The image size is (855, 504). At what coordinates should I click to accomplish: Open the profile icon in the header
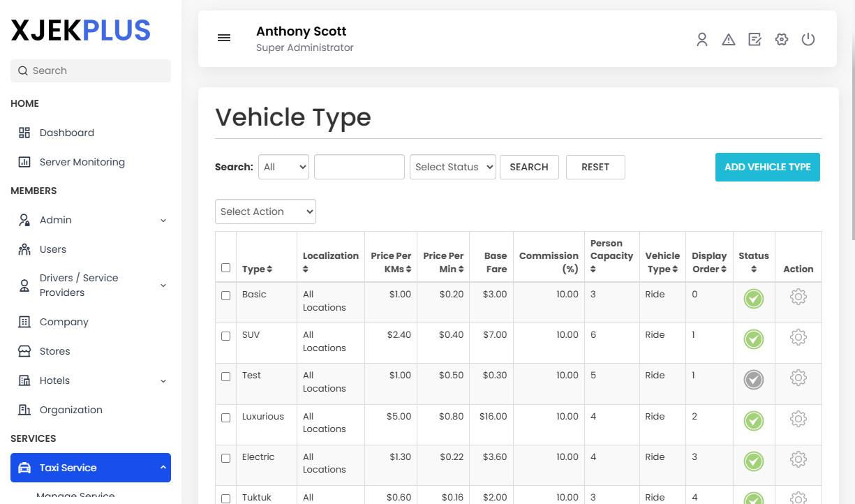701,39
